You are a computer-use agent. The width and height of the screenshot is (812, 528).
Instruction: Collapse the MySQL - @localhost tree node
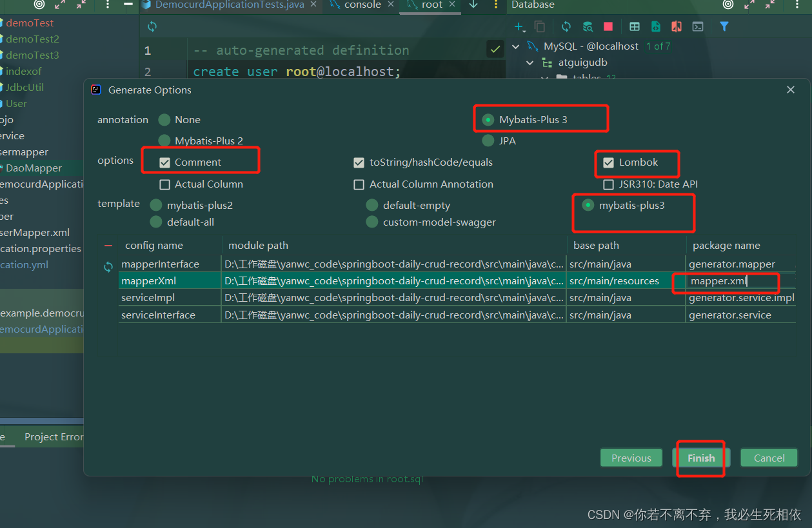coord(516,46)
